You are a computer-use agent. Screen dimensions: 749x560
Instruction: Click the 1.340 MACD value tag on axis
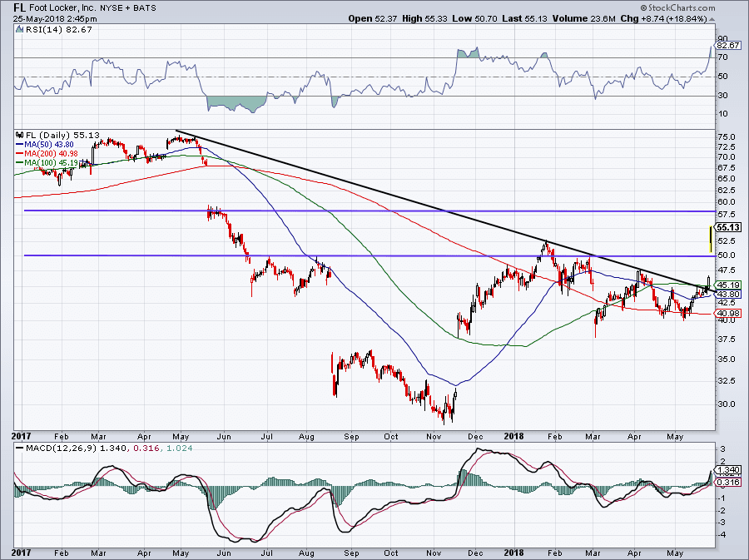pos(728,470)
